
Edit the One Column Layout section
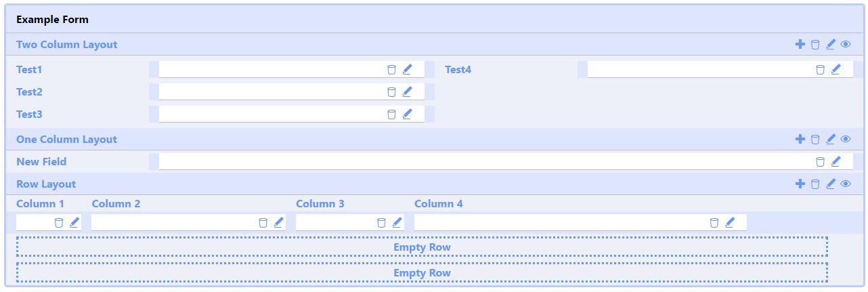(x=831, y=139)
